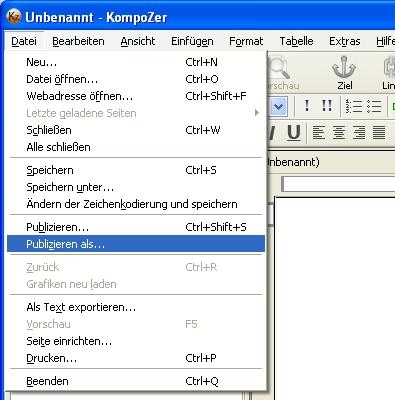This screenshot has height=400, width=395.
Task: Open the Einfügen menu
Action: tap(192, 41)
